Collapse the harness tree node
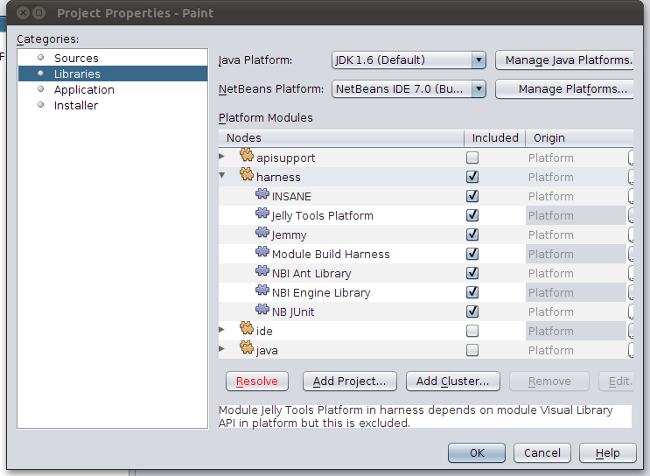650x476 pixels. point(222,177)
